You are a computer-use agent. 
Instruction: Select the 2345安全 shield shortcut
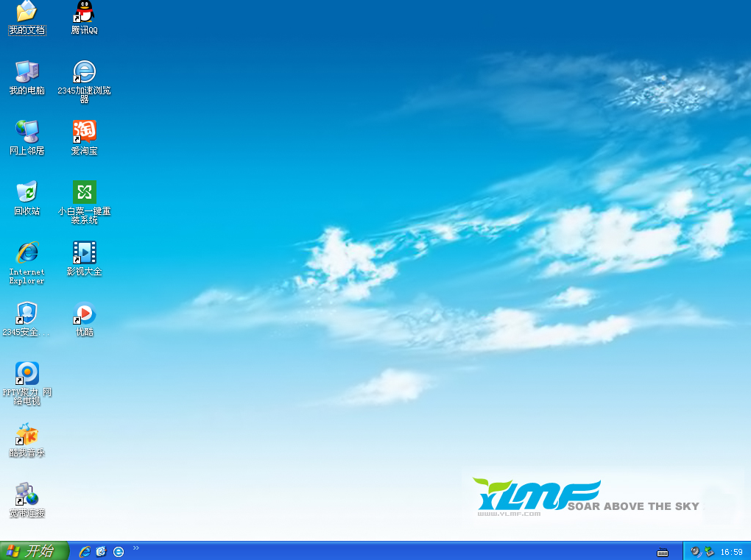click(x=27, y=313)
